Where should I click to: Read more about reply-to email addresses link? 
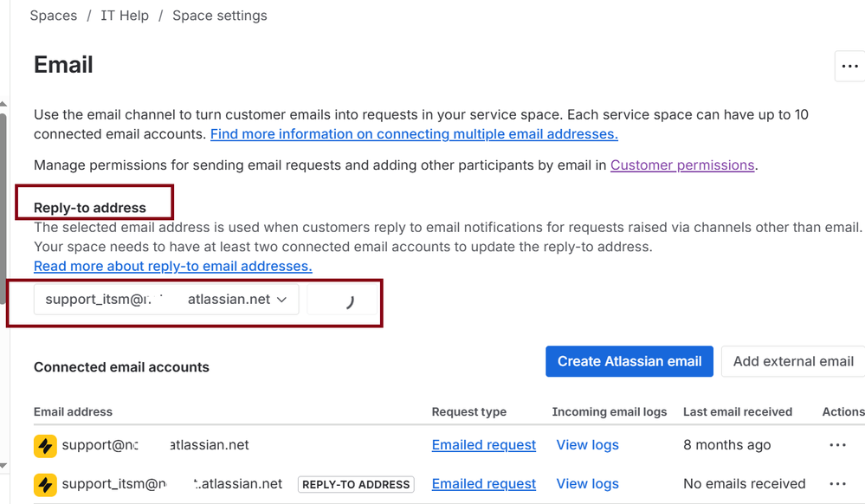(172, 266)
